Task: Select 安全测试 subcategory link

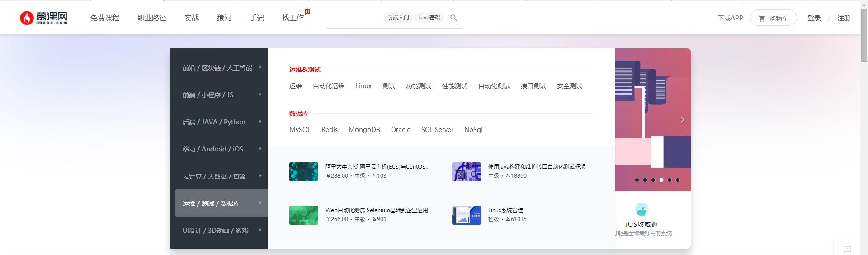Action: coord(570,86)
